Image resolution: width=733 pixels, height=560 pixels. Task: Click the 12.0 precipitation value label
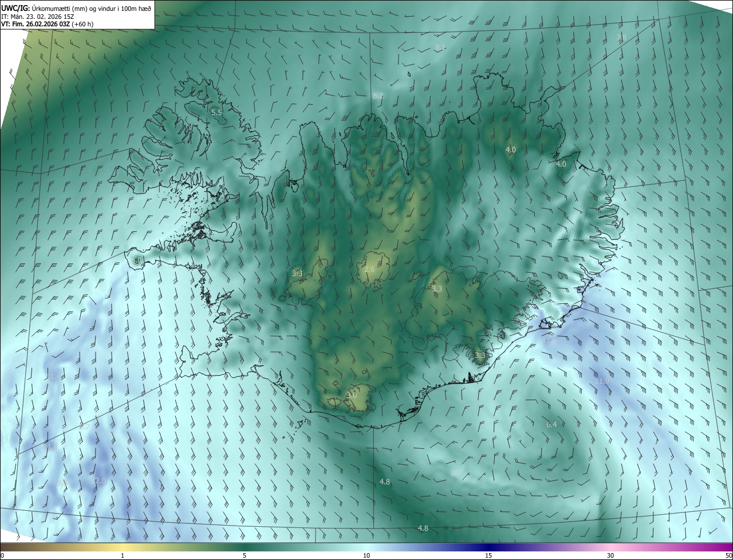pos(98,480)
